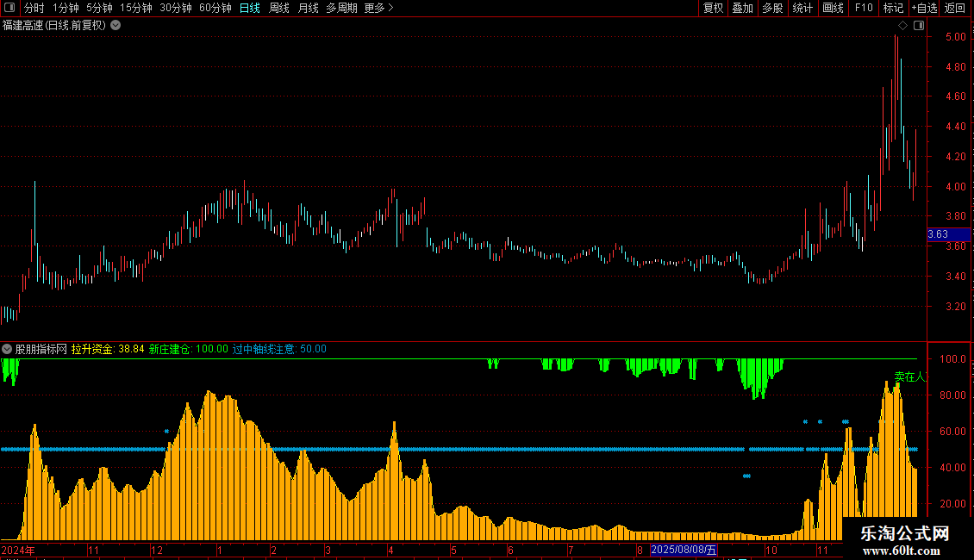Expand 更多 period options
The width and height of the screenshot is (974, 560).
[x=379, y=8]
